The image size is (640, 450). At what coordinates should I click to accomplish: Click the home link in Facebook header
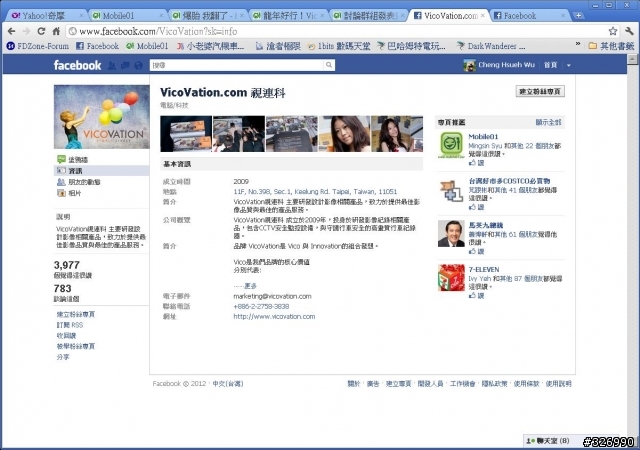(x=550, y=65)
